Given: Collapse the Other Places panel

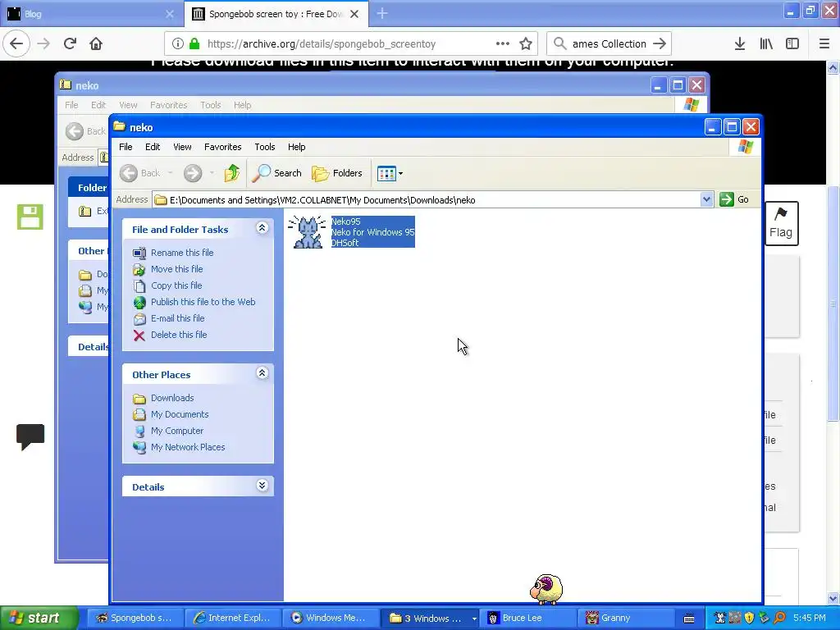Looking at the screenshot, I should [262, 373].
